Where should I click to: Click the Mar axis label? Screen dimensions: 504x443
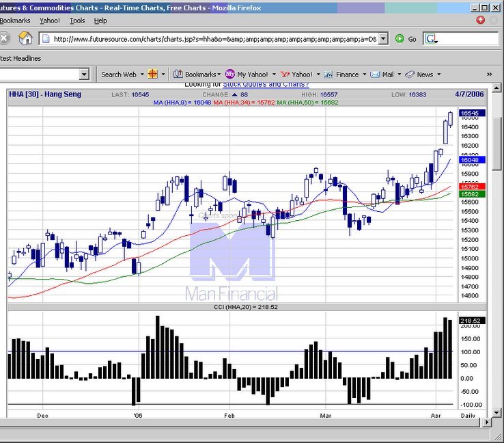(x=325, y=416)
